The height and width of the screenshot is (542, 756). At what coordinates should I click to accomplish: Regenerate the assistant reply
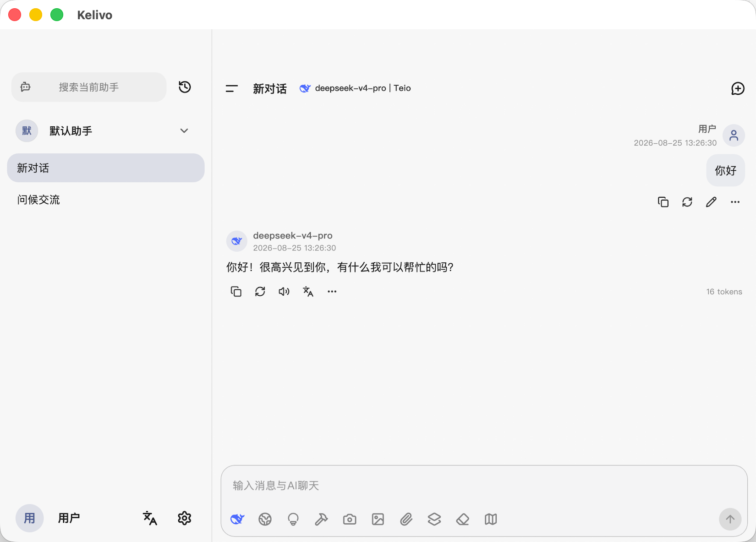tap(260, 292)
